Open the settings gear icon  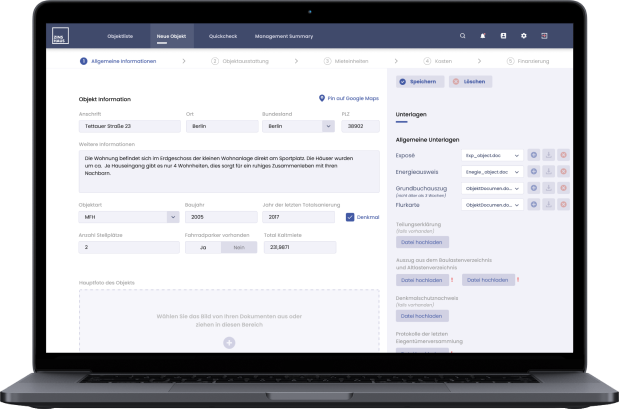[x=524, y=36]
